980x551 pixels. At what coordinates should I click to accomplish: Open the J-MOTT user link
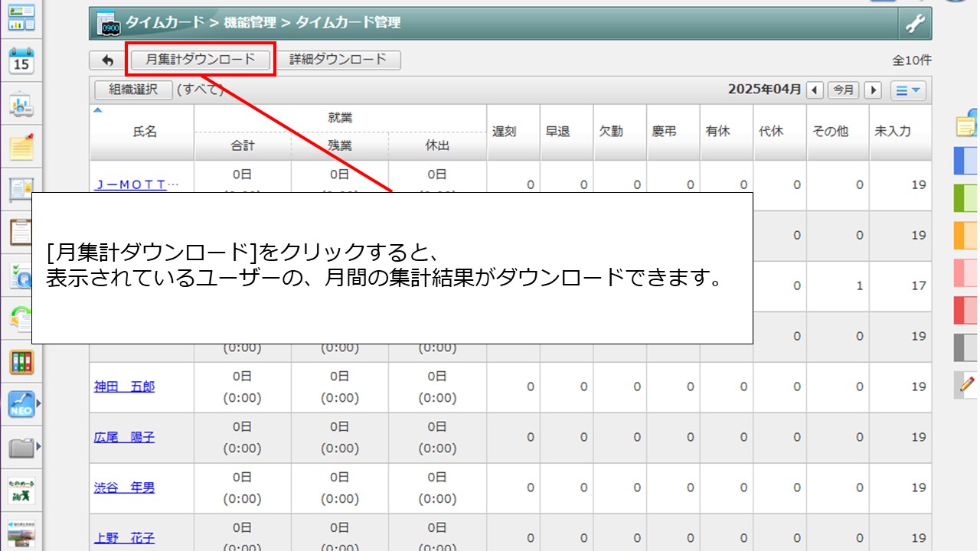136,184
